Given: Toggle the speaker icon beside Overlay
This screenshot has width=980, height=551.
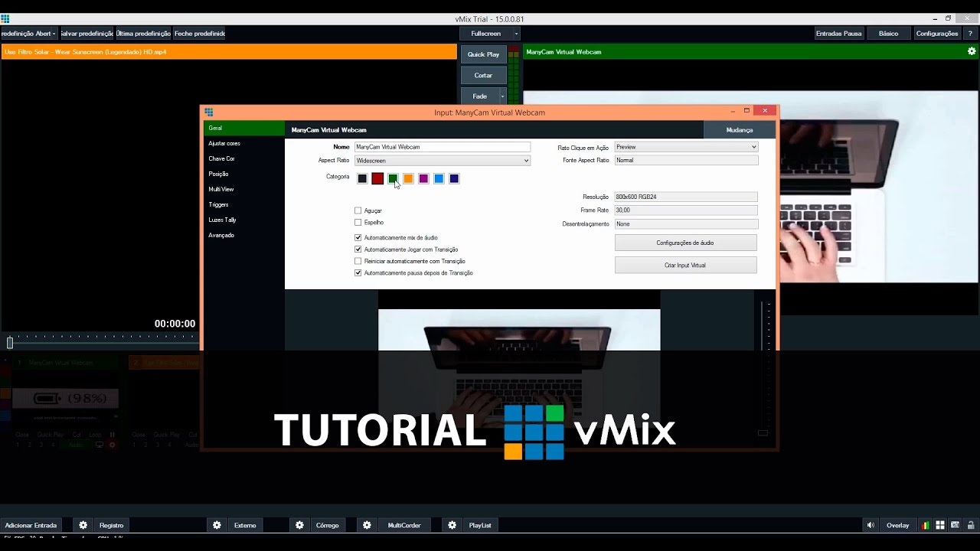Looking at the screenshot, I should click(x=871, y=525).
